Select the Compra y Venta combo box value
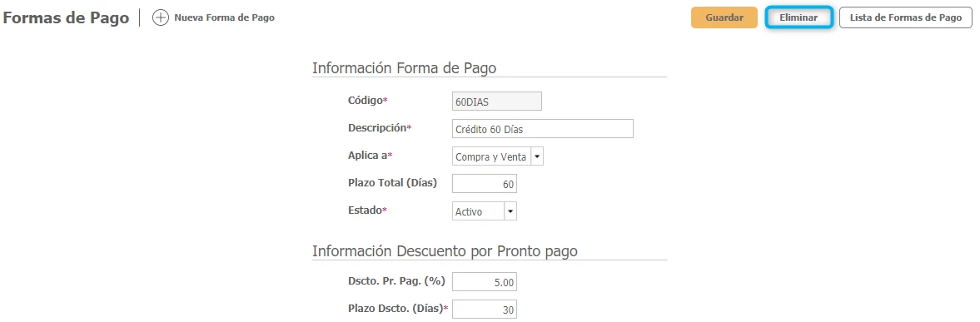The width and height of the screenshot is (980, 322). coord(491,156)
